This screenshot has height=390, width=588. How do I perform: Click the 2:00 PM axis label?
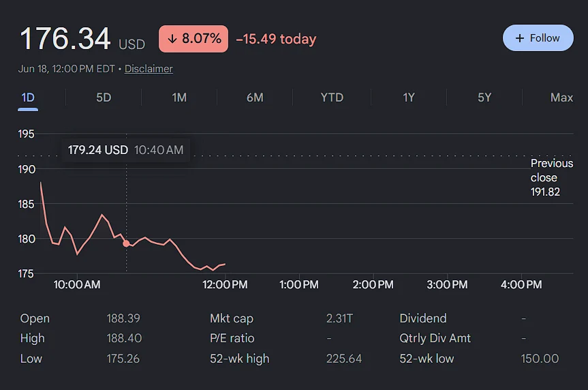pos(373,284)
